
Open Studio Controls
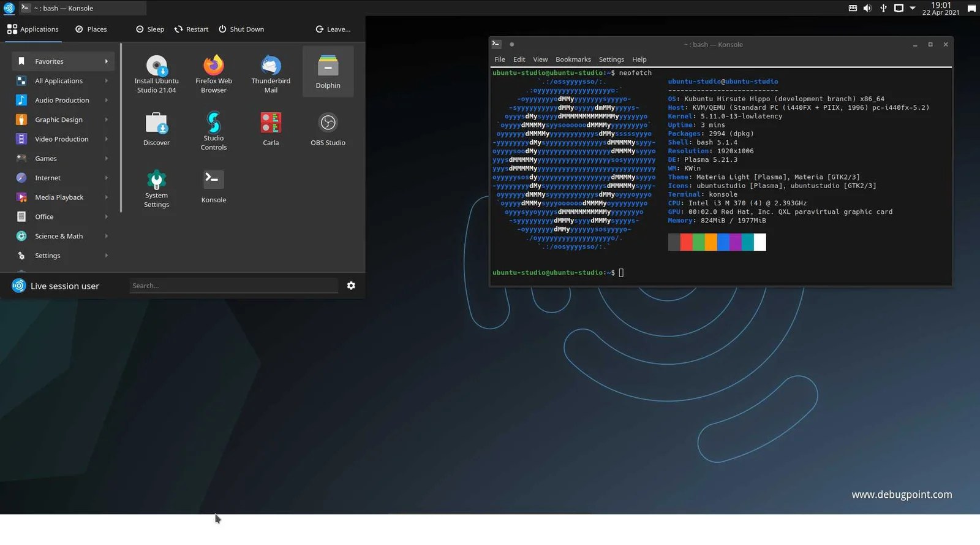pyautogui.click(x=214, y=131)
